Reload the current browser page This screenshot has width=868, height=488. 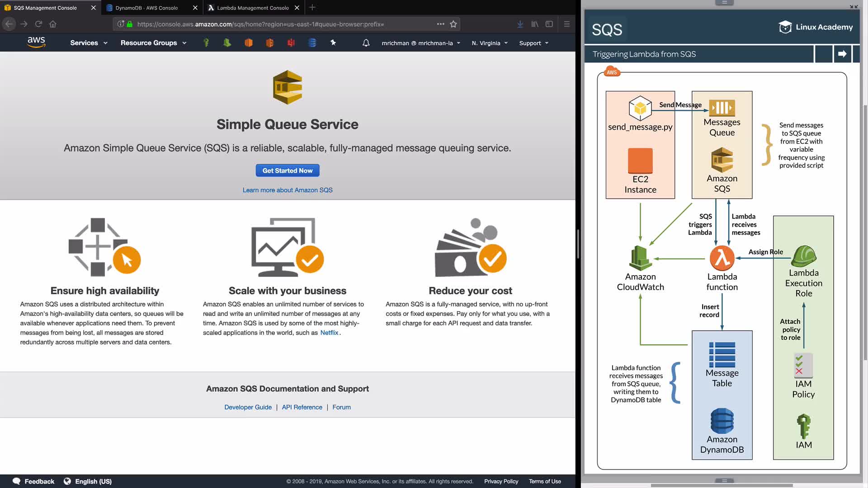[x=38, y=24]
